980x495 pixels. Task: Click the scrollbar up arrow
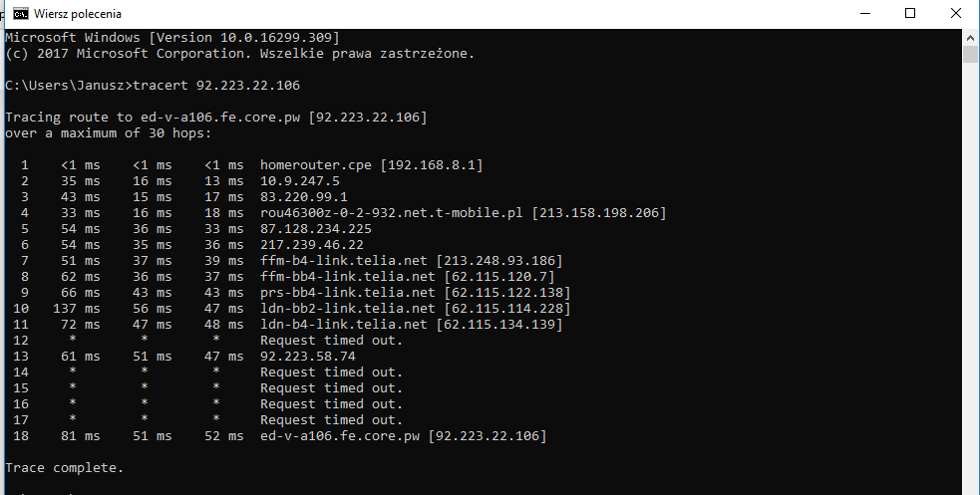point(970,37)
